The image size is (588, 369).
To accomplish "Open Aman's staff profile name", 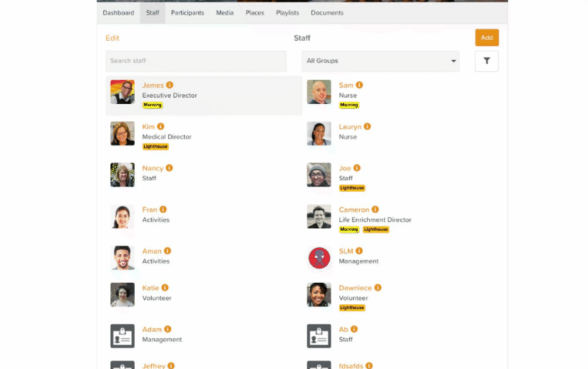I will click(152, 251).
